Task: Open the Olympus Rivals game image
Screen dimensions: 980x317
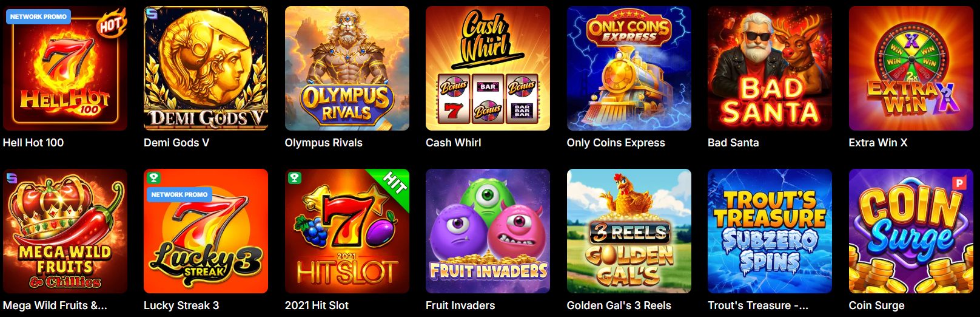Action: click(347, 69)
